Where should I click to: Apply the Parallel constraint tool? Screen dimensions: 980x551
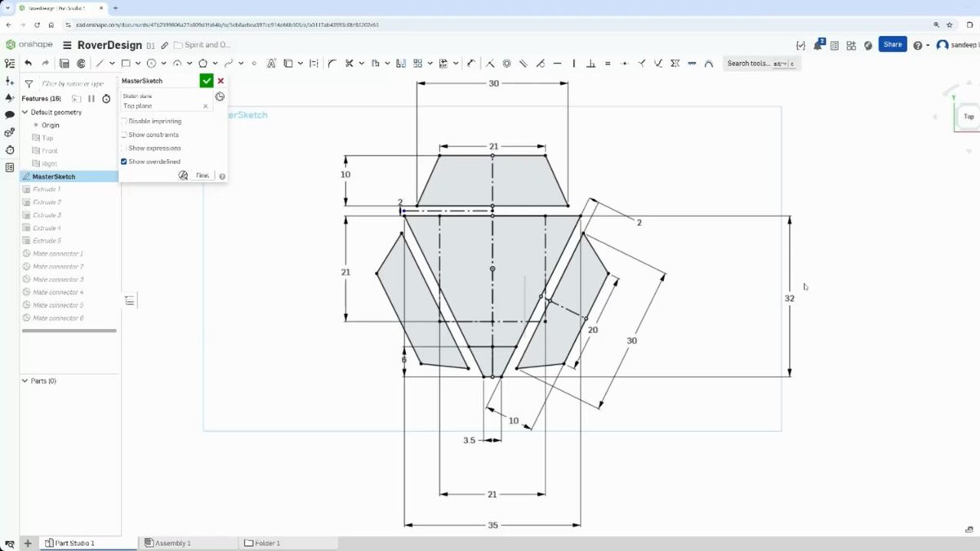tap(523, 64)
